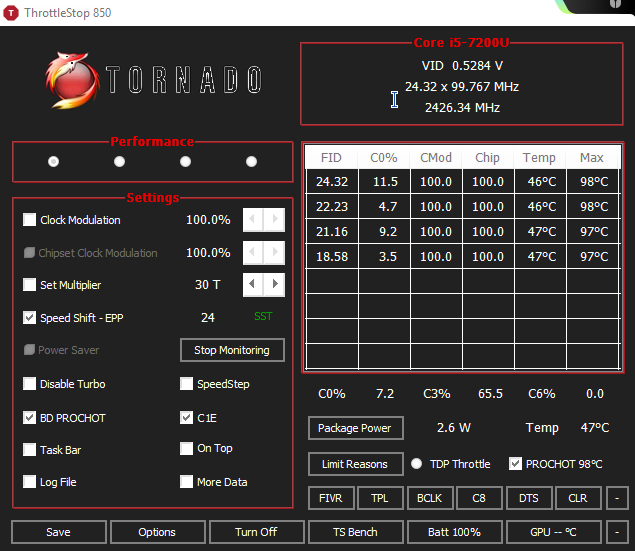Check the Set Multiplier option

pyautogui.click(x=30, y=285)
